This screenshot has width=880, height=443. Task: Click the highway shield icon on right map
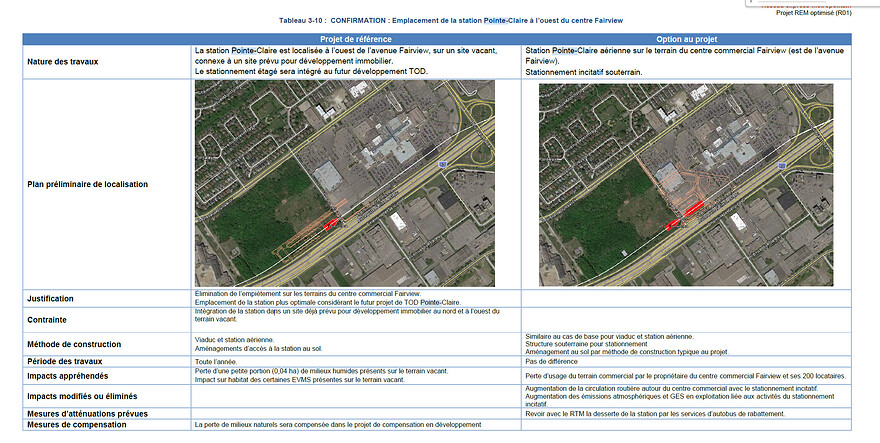pyautogui.click(x=782, y=166)
